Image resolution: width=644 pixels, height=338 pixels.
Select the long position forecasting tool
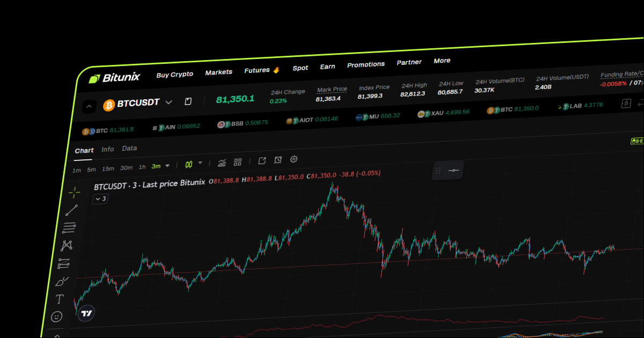coord(64,263)
